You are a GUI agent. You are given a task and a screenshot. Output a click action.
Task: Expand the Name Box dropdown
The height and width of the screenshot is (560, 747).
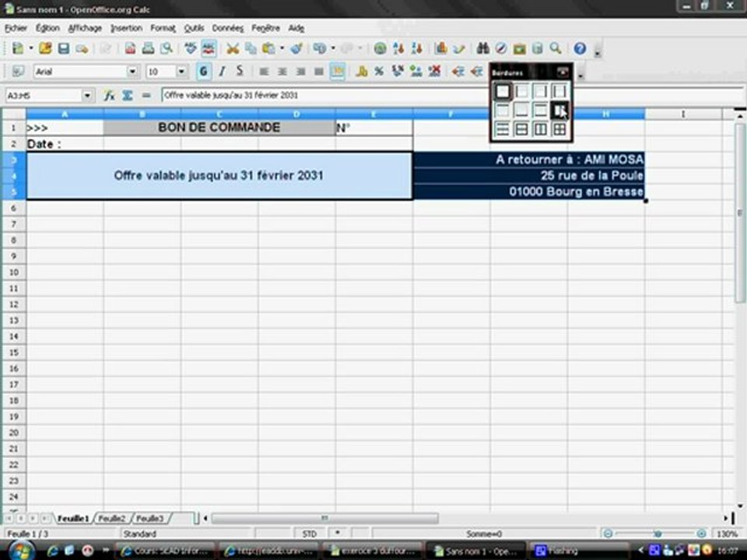click(86, 95)
